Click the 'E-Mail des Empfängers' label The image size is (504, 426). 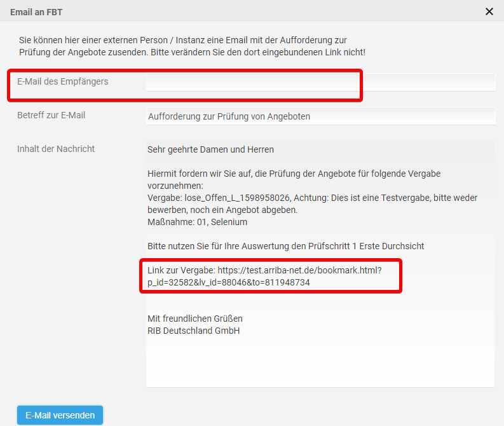(62, 81)
